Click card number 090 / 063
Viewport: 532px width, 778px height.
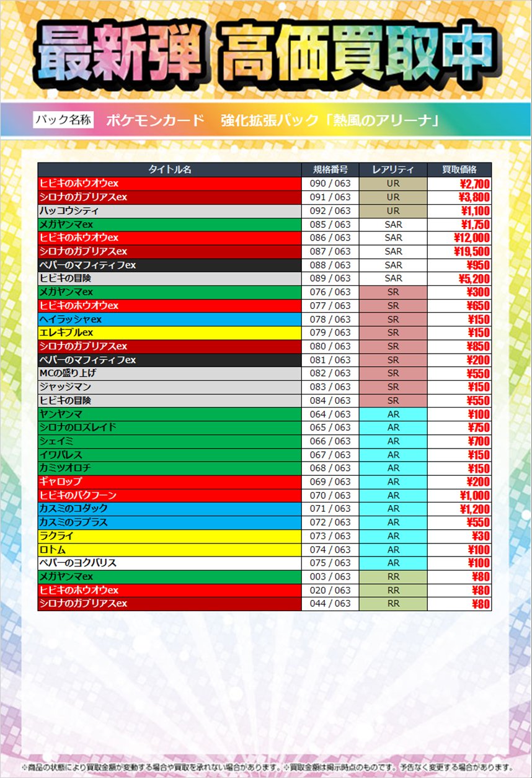click(330, 184)
